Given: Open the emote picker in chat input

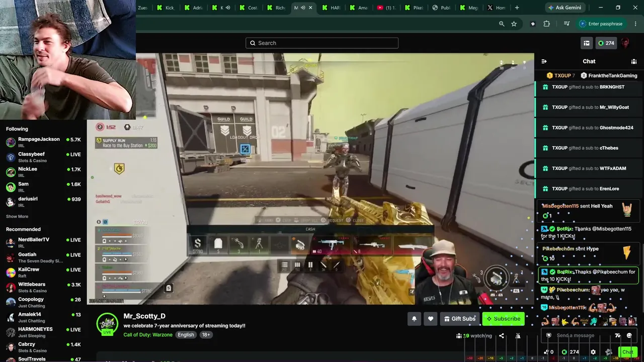Looking at the screenshot, I should [629, 335].
